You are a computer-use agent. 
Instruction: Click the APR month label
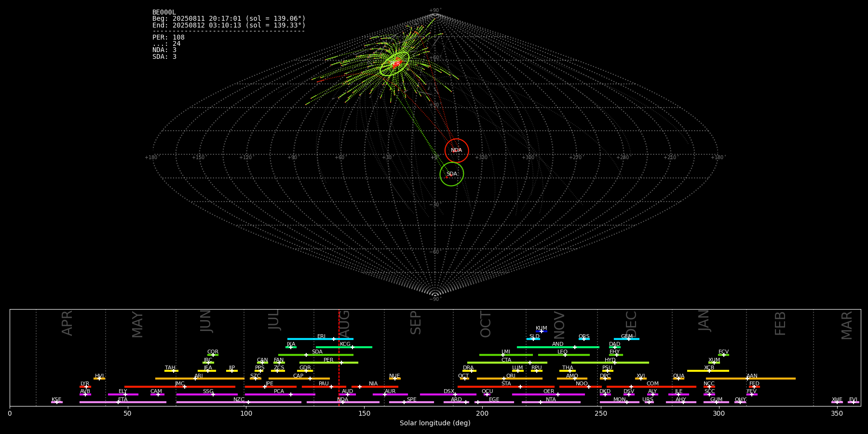click(x=67, y=323)
